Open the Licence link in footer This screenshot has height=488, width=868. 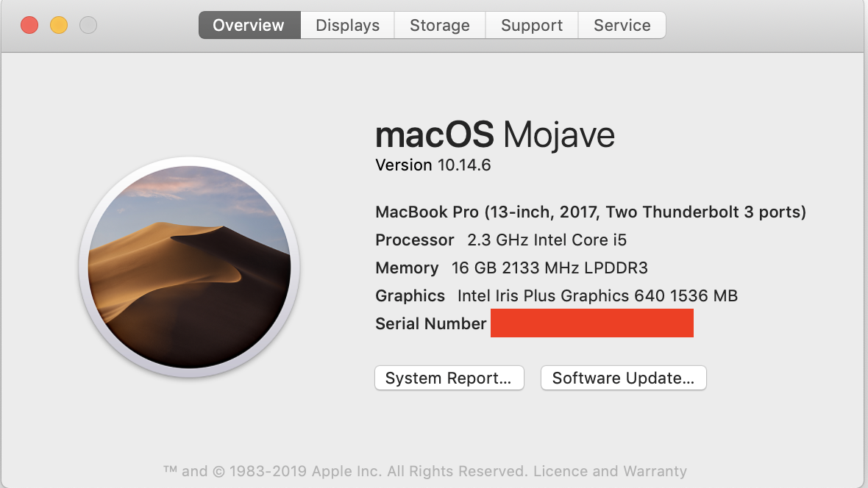tap(559, 471)
